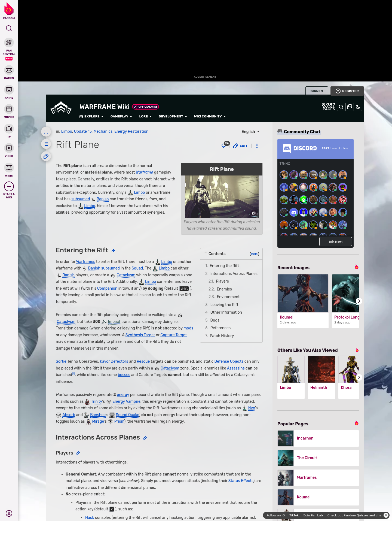Search the wiki via header magnifier icon
Screen dimensions: 392x545
click(341, 107)
